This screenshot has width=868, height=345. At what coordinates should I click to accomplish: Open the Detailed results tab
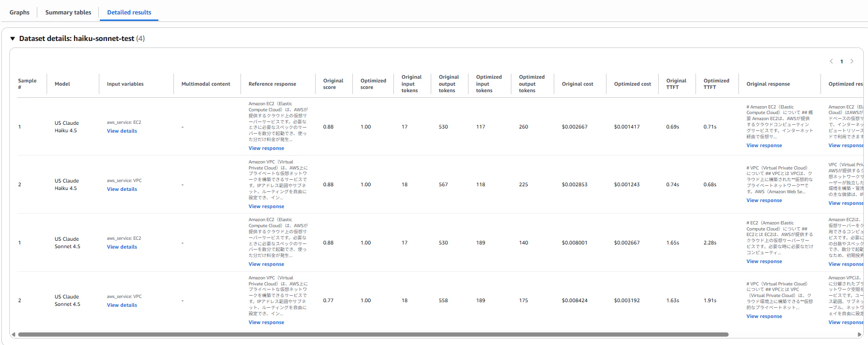(x=129, y=13)
